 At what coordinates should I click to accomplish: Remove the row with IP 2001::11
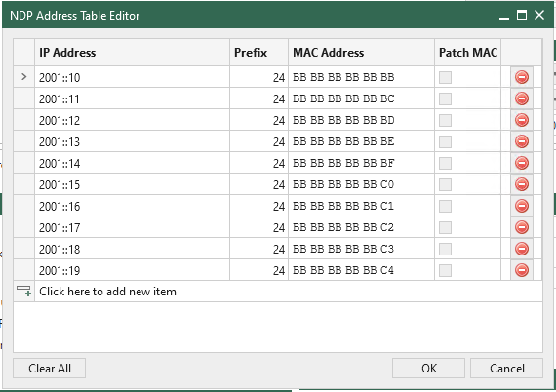[522, 98]
